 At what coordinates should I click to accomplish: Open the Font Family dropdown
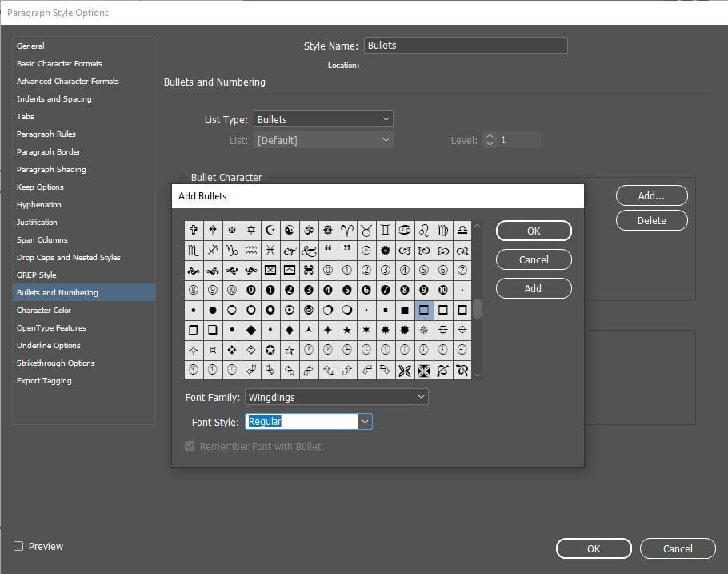click(421, 397)
